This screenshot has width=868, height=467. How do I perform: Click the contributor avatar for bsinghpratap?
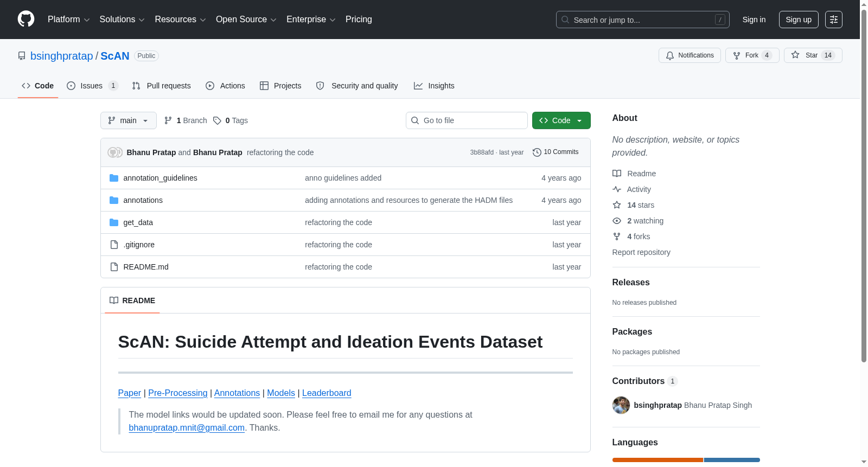tap(621, 405)
